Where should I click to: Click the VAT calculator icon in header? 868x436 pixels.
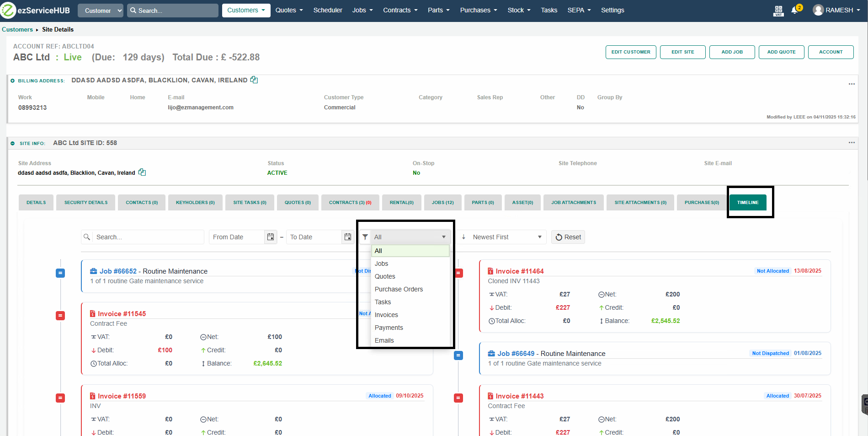click(x=778, y=11)
